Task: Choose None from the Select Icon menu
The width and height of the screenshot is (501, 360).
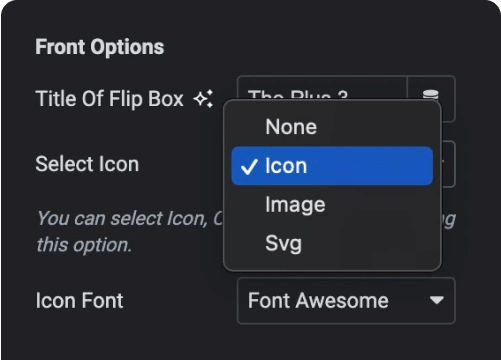Action: pyautogui.click(x=332, y=127)
